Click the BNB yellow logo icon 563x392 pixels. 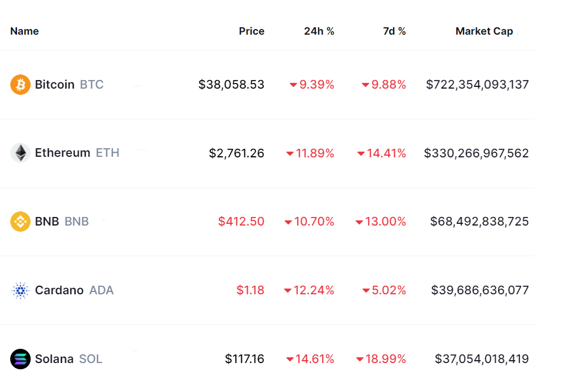20,221
